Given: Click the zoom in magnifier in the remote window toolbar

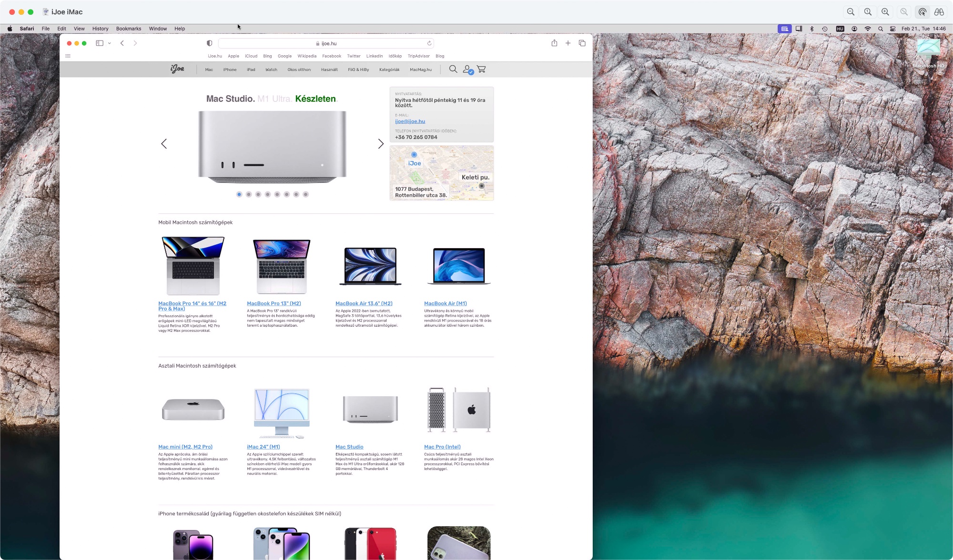Looking at the screenshot, I should (x=885, y=12).
